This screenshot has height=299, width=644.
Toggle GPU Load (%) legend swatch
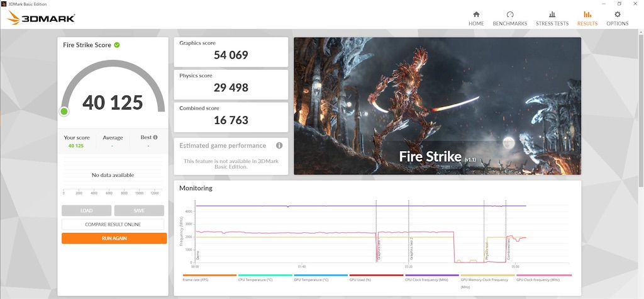tap(376, 275)
